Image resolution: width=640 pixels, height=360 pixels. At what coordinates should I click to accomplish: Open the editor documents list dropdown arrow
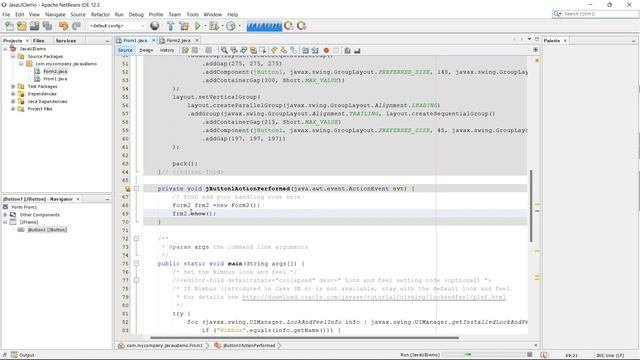(529, 39)
